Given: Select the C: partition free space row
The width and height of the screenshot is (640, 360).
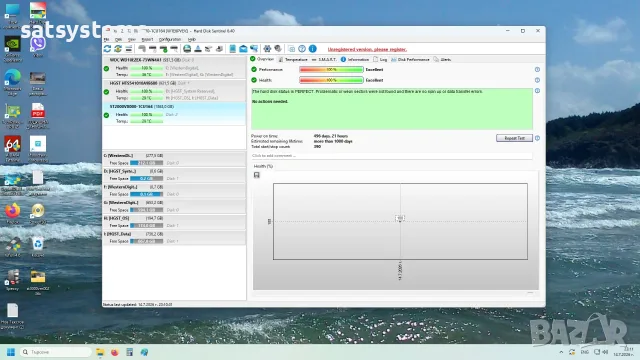Looking at the screenshot, I should tap(174, 159).
